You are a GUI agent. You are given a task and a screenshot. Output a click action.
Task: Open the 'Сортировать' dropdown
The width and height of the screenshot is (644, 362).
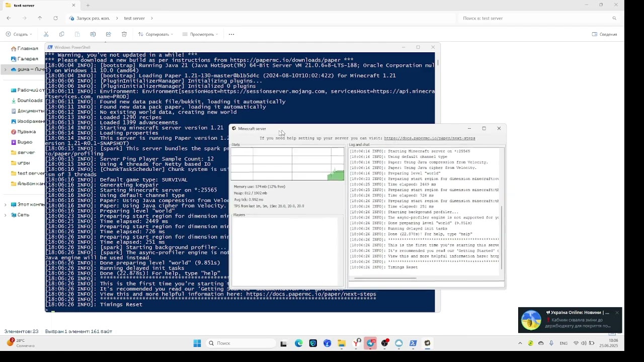click(155, 34)
